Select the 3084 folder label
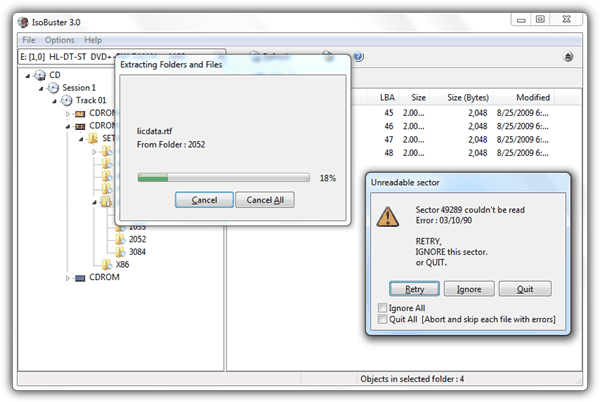600x402 pixels. 137,252
